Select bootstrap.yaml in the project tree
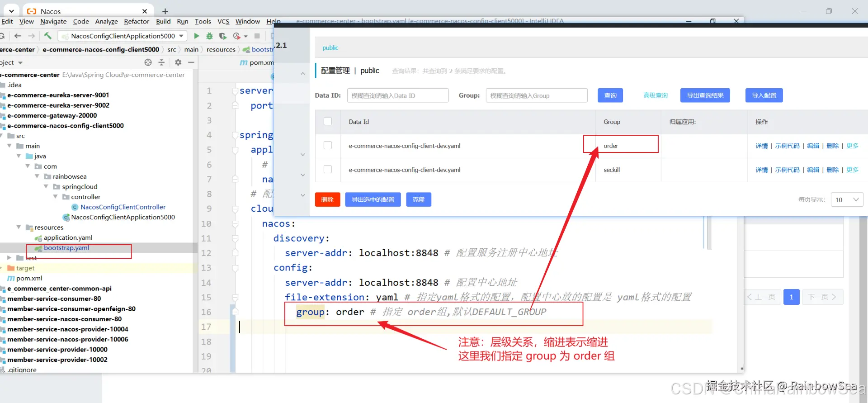The image size is (868, 403). click(x=66, y=248)
